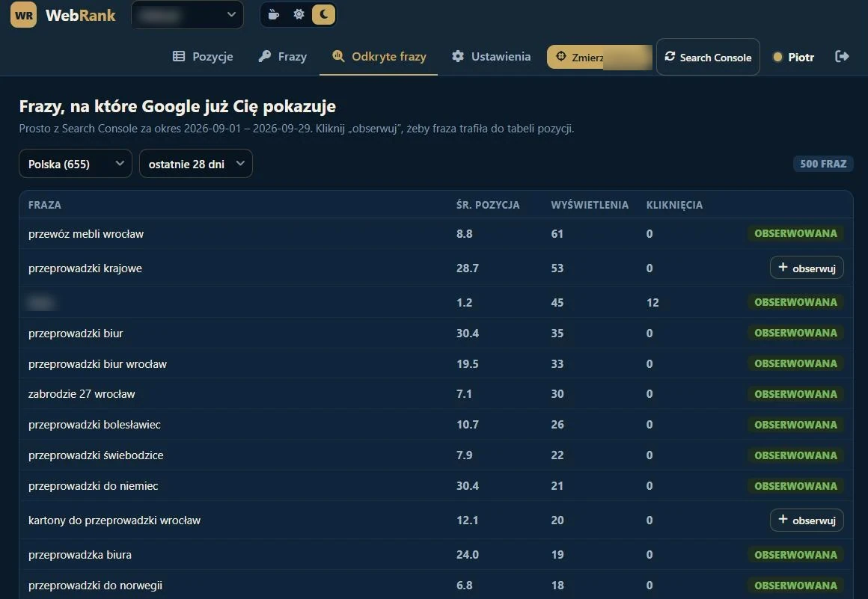Click the clicks value 12
Screen dimensions: 868x599
pyautogui.click(x=652, y=303)
